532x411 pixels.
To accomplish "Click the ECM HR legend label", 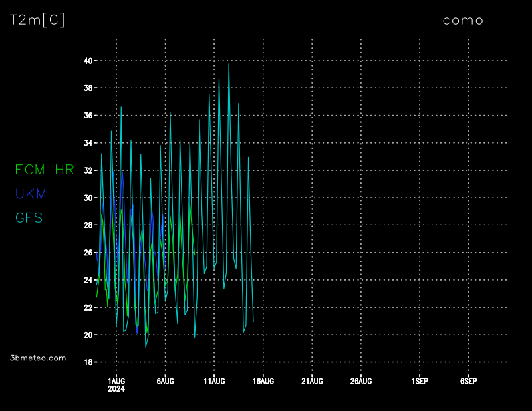I will 45,170.
